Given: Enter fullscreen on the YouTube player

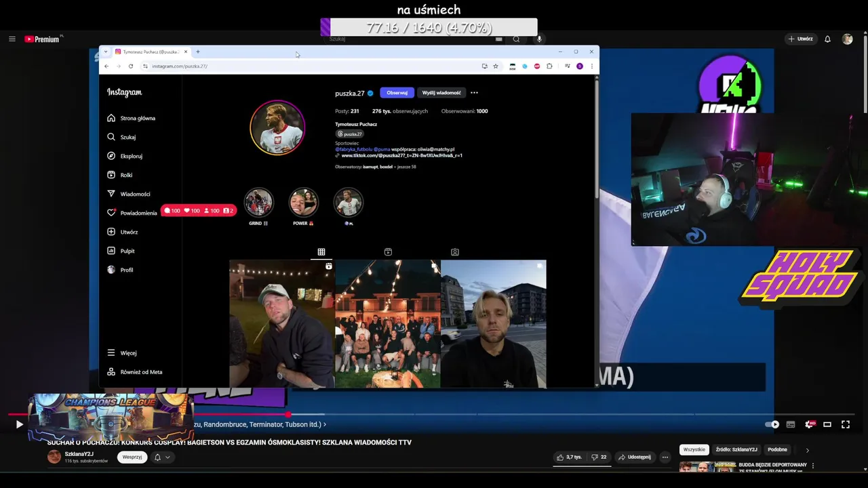Looking at the screenshot, I should [x=846, y=424].
